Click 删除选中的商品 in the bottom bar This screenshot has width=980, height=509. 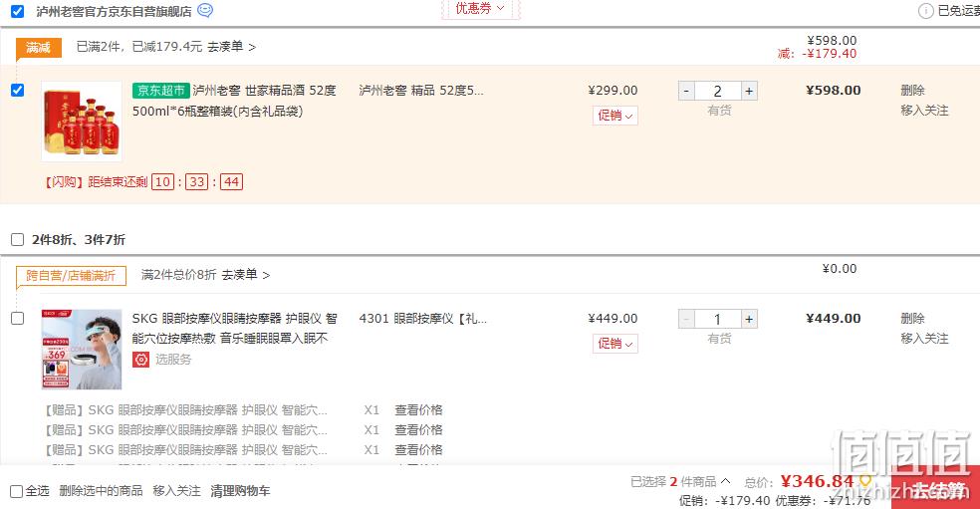[101, 491]
